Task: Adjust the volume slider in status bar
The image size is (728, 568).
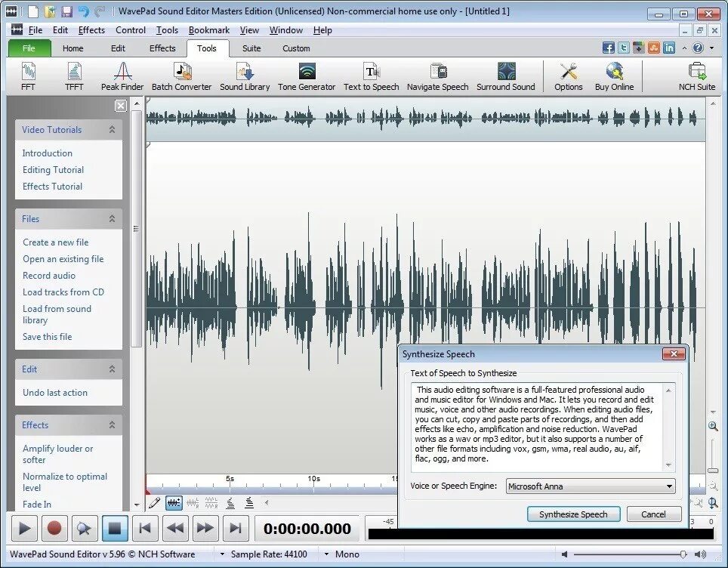Action: (x=683, y=554)
